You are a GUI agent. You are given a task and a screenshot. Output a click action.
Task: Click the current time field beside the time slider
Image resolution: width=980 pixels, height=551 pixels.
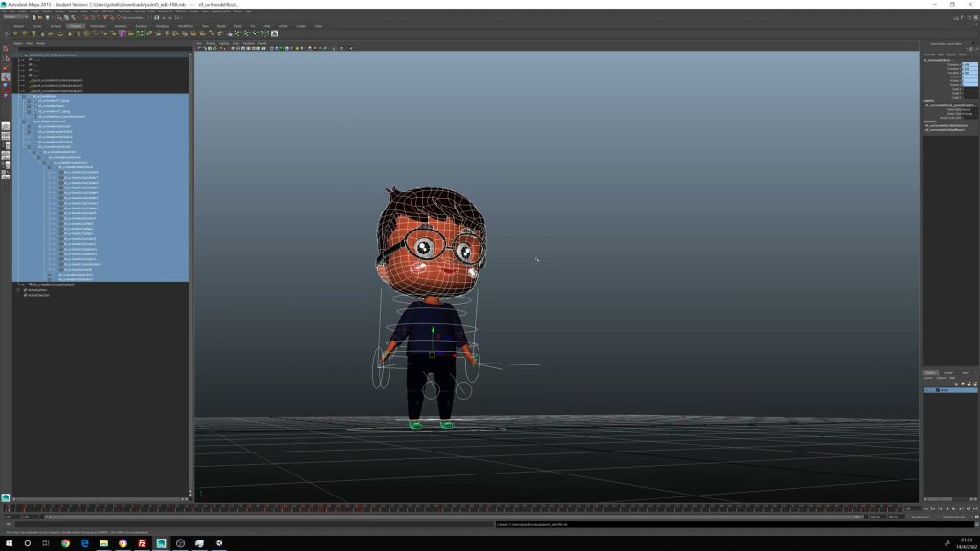tap(912, 509)
